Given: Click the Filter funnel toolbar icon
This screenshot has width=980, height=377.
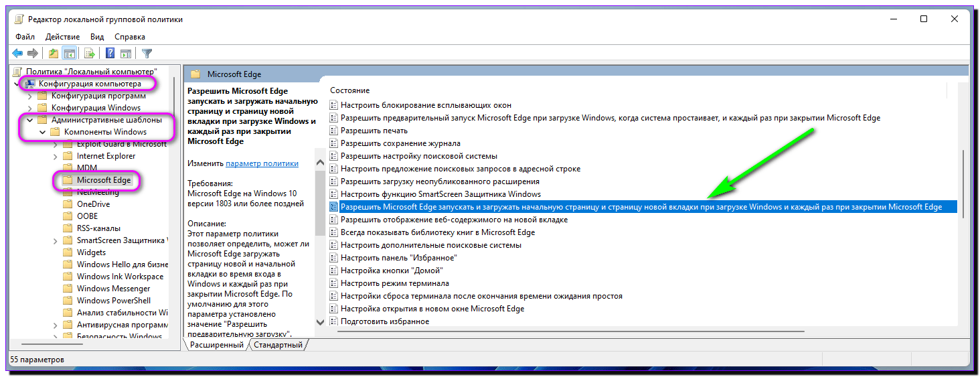Looking at the screenshot, I should [x=147, y=53].
